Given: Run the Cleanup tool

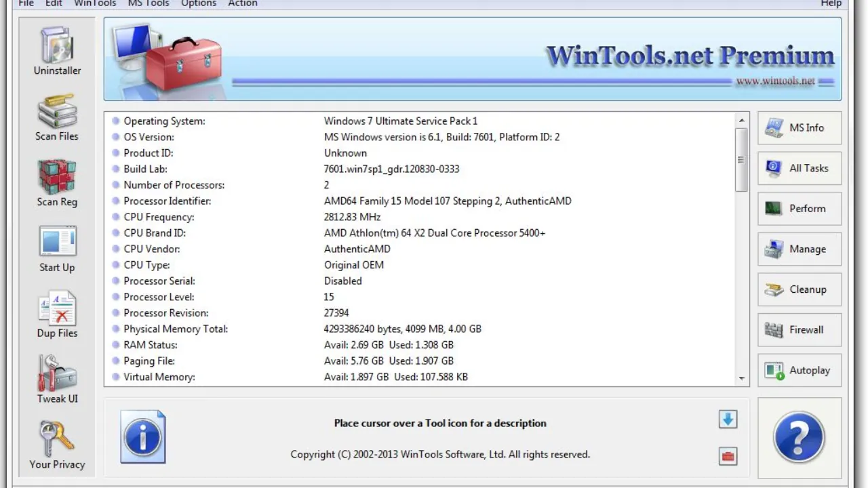Looking at the screenshot, I should pyautogui.click(x=799, y=289).
